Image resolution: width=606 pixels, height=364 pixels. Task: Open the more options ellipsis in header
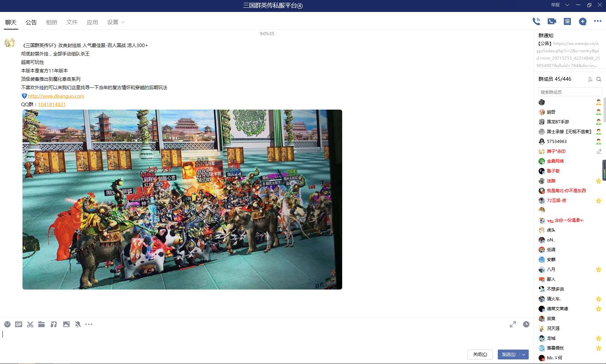(598, 21)
